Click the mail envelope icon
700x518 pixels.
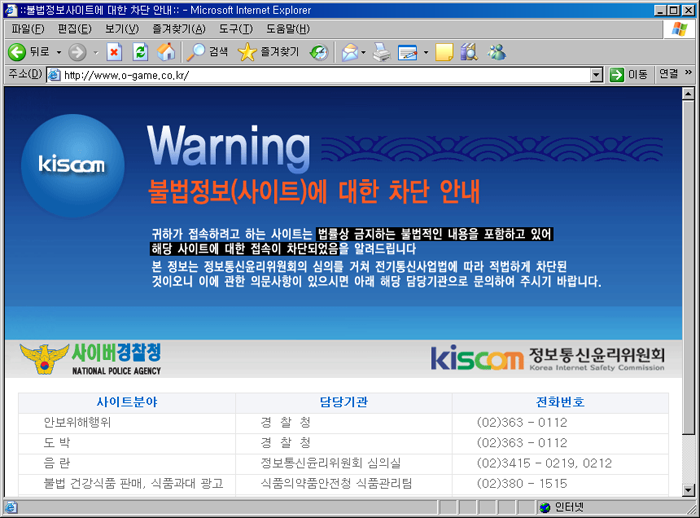coord(350,52)
